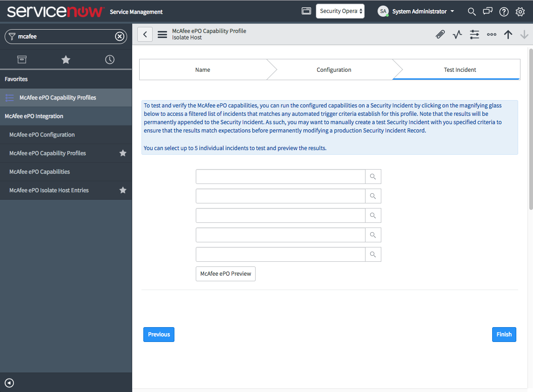Click the fifth incident reference field

pyautogui.click(x=281, y=254)
